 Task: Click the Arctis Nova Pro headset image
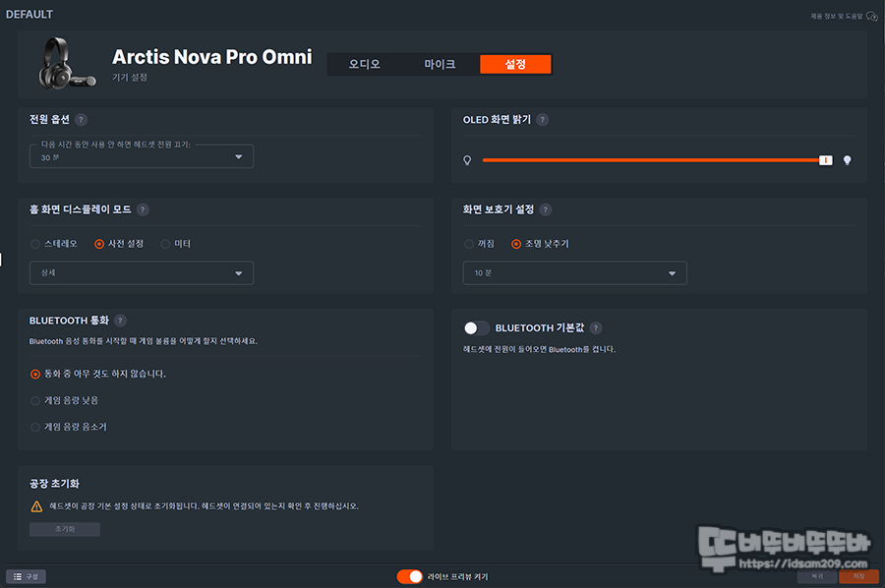[x=67, y=63]
